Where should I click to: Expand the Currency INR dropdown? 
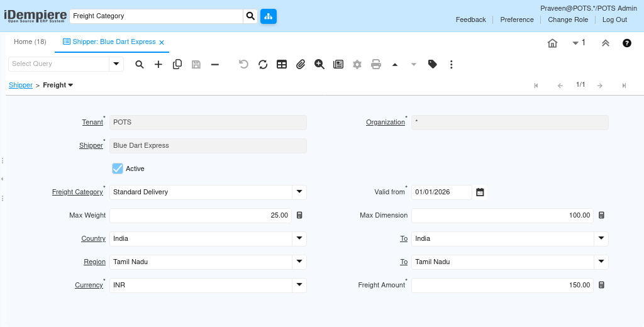[299, 285]
